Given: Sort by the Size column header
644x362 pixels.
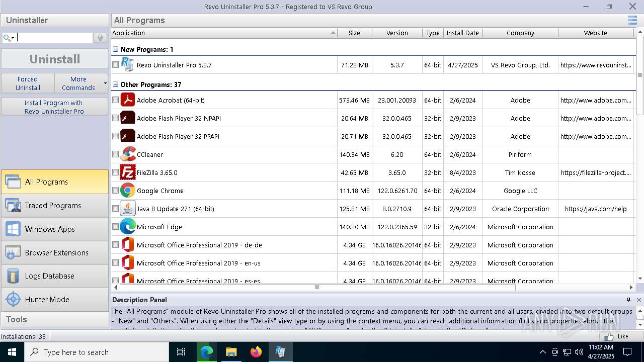Looking at the screenshot, I should tap(354, 33).
